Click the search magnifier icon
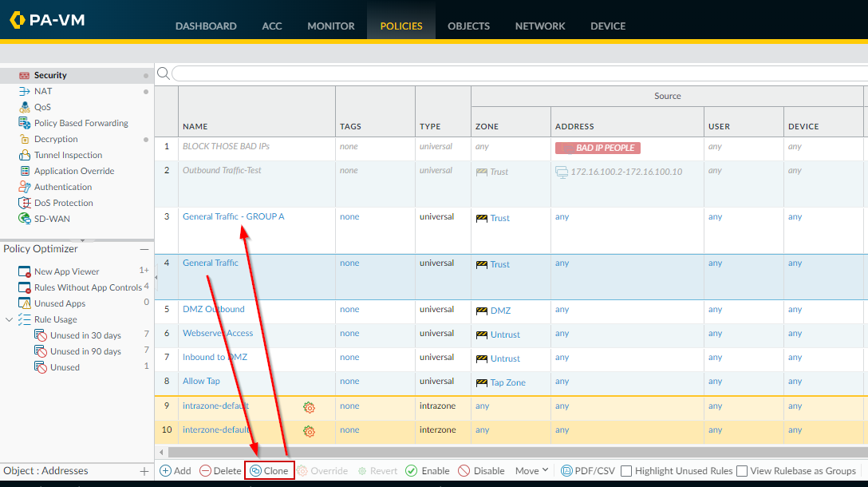The height and width of the screenshot is (487, 868). click(163, 73)
